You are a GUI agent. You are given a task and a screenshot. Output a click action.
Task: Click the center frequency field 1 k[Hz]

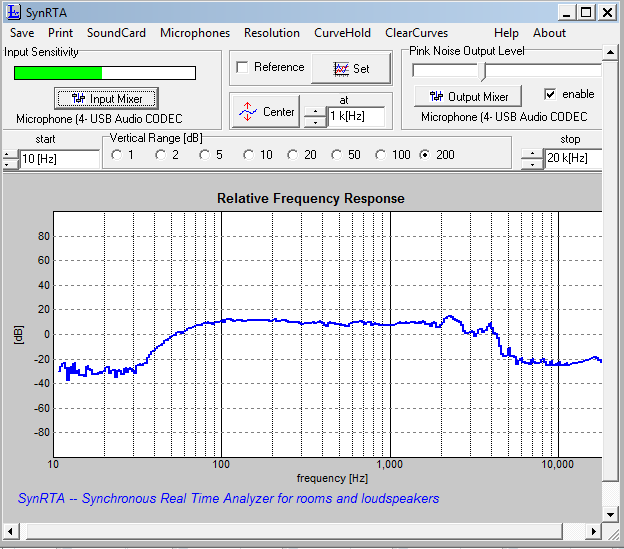click(x=356, y=117)
